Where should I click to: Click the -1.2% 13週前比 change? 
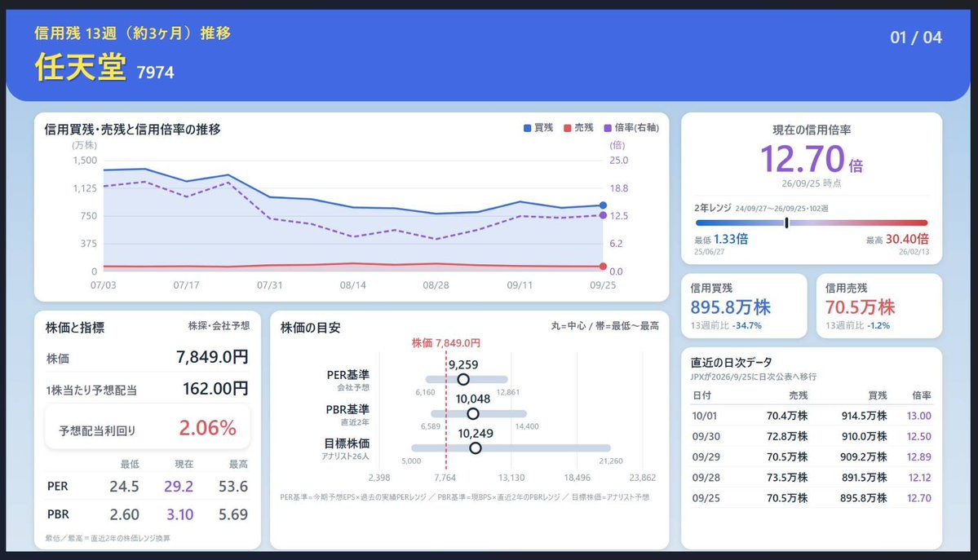878,325
